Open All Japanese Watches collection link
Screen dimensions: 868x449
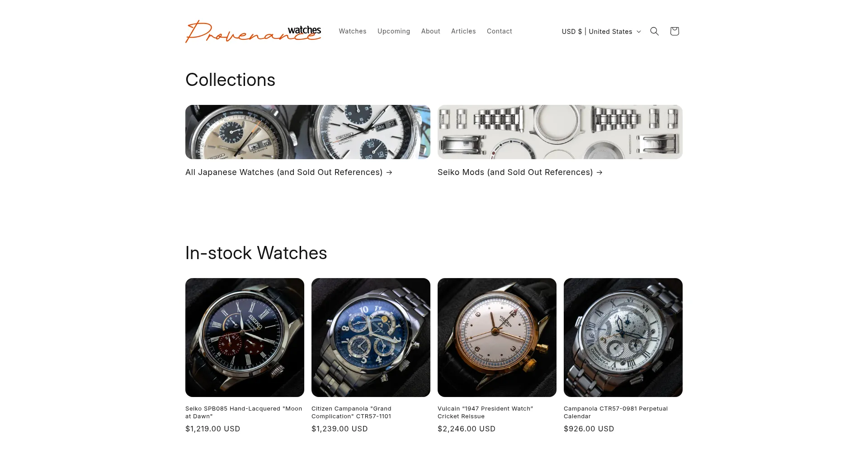coord(289,172)
